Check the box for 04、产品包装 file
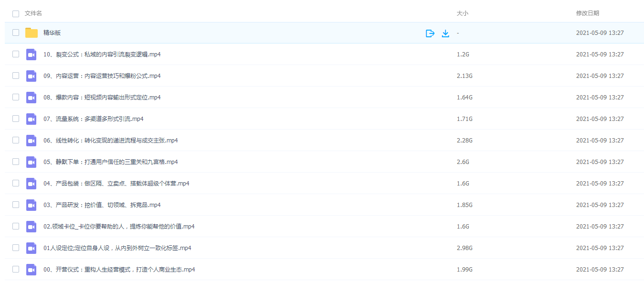The width and height of the screenshot is (644, 284). (16, 183)
